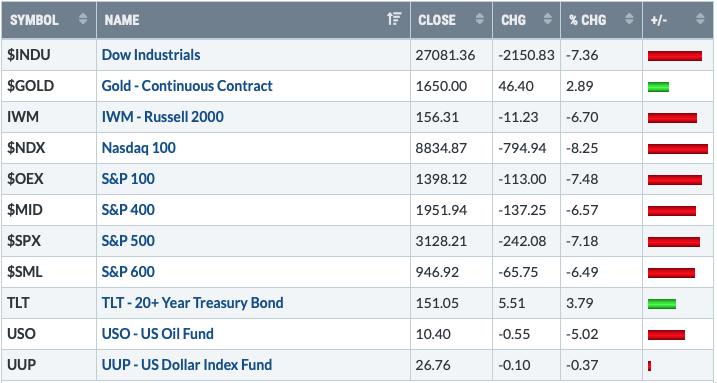Click the green bar in the TLT row

point(662,303)
